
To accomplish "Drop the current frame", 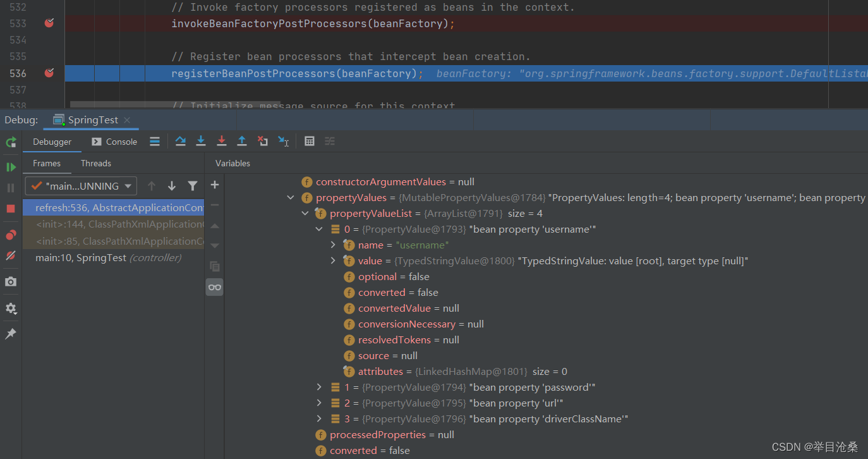I will click(x=263, y=142).
